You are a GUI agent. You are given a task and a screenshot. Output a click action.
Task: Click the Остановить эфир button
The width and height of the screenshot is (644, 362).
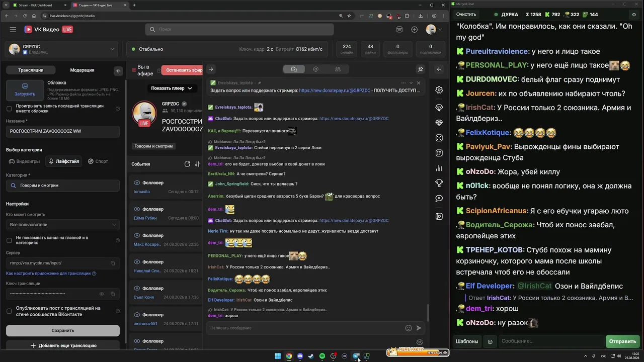tap(182, 70)
